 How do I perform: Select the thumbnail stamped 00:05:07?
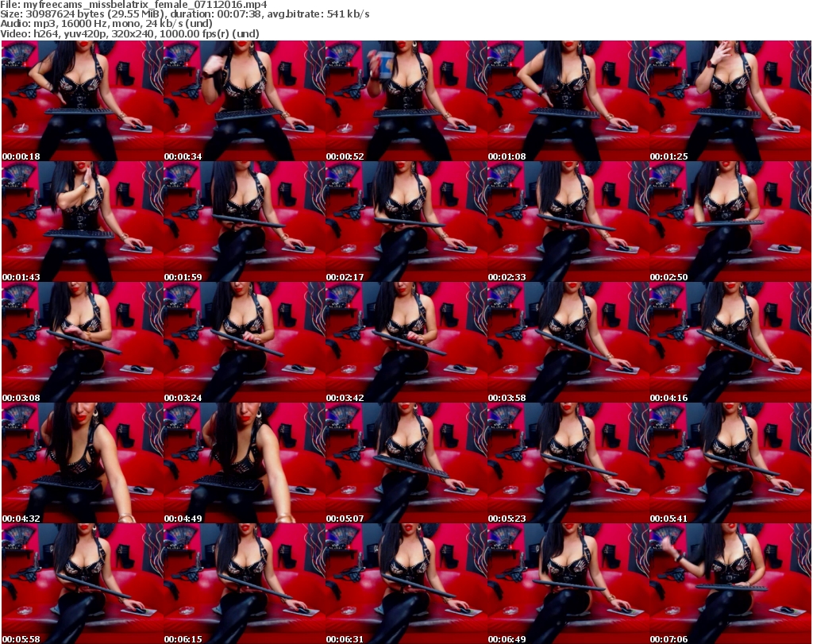point(406,463)
